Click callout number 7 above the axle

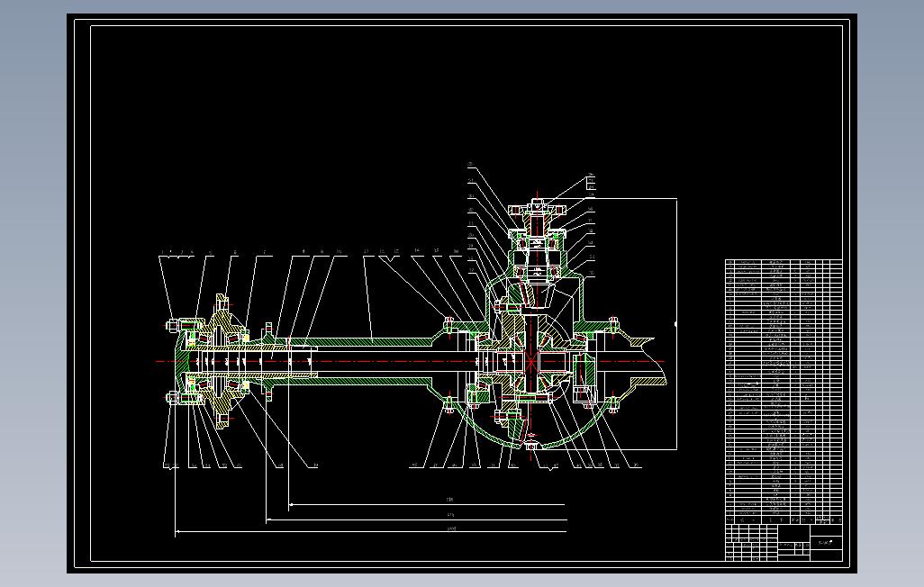pos(265,252)
